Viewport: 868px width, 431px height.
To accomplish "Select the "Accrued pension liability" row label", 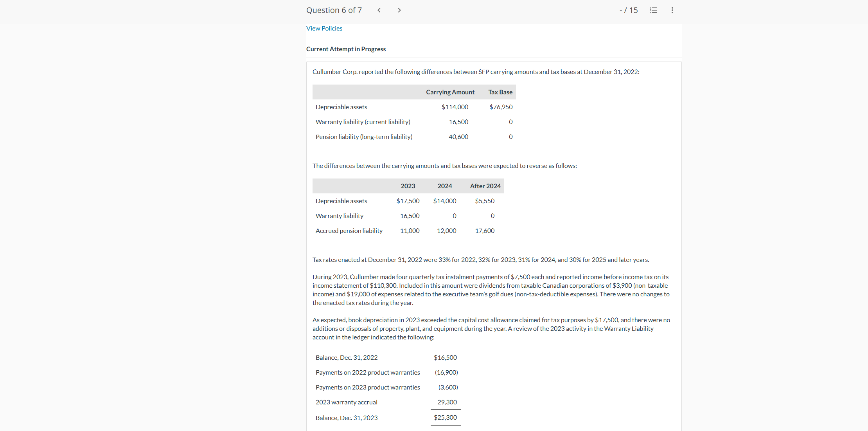I will (349, 231).
